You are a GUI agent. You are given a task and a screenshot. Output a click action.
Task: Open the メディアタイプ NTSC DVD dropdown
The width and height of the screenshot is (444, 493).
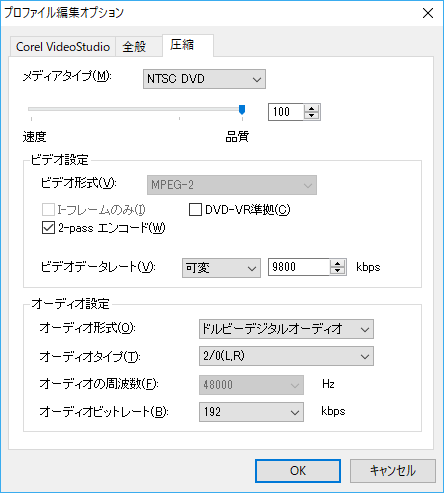pyautogui.click(x=204, y=79)
